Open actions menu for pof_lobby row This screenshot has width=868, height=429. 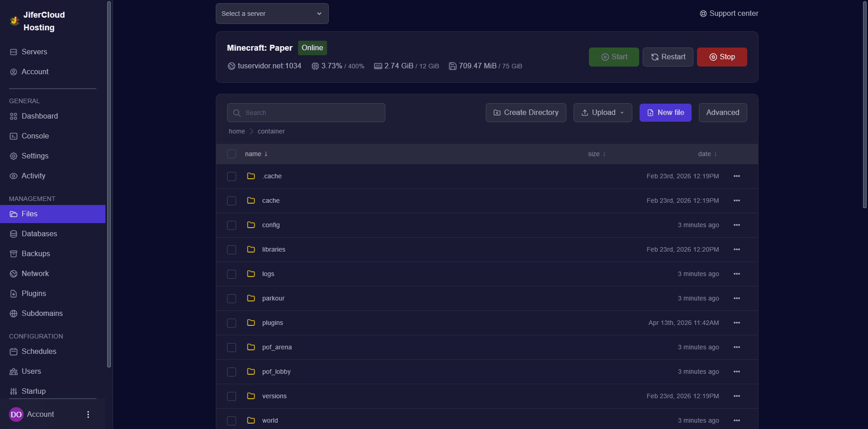point(737,372)
